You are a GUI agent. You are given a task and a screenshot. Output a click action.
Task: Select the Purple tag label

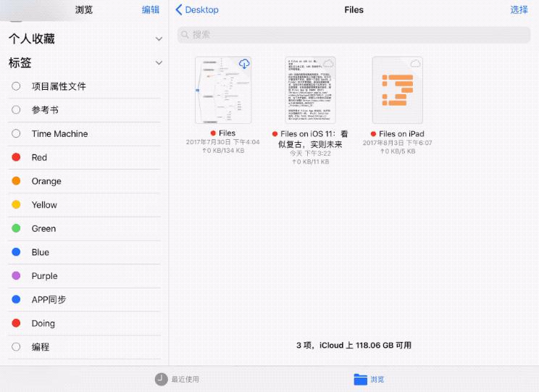(44, 276)
